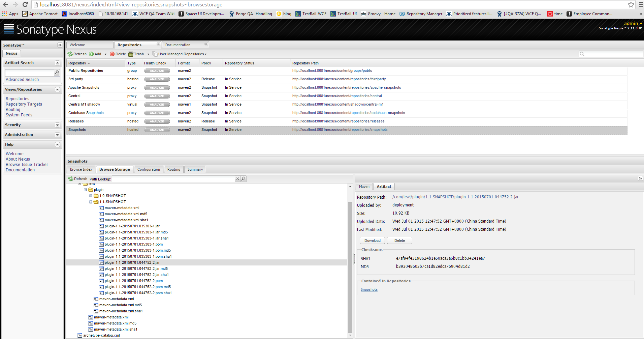Collapse the plugin folder node
Image resolution: width=644 pixels, height=339 pixels.
pyautogui.click(x=86, y=190)
